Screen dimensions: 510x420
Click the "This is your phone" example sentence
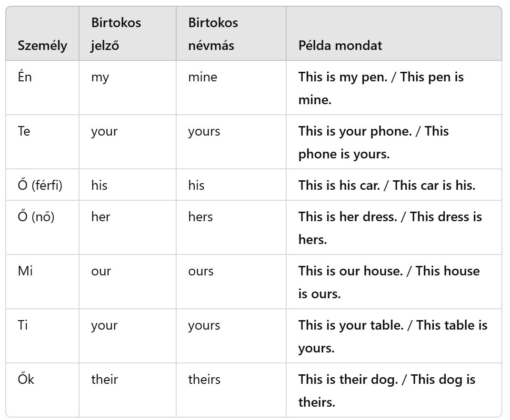(373, 143)
